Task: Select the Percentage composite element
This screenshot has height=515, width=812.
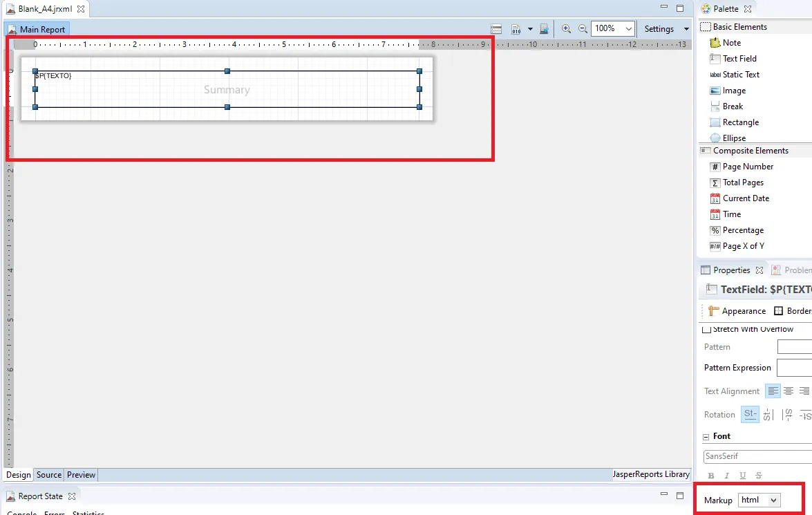Action: point(737,231)
